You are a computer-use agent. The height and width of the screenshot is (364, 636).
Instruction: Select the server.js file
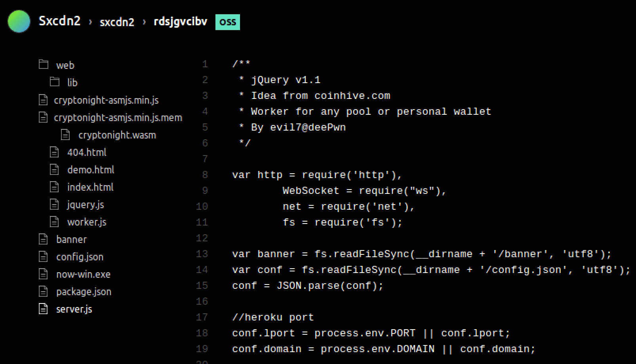coord(74,309)
